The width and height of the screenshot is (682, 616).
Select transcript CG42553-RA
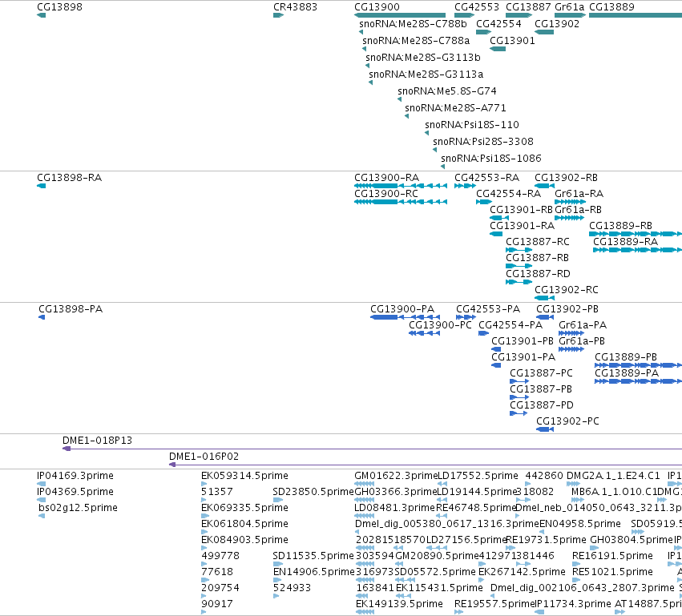486,178
